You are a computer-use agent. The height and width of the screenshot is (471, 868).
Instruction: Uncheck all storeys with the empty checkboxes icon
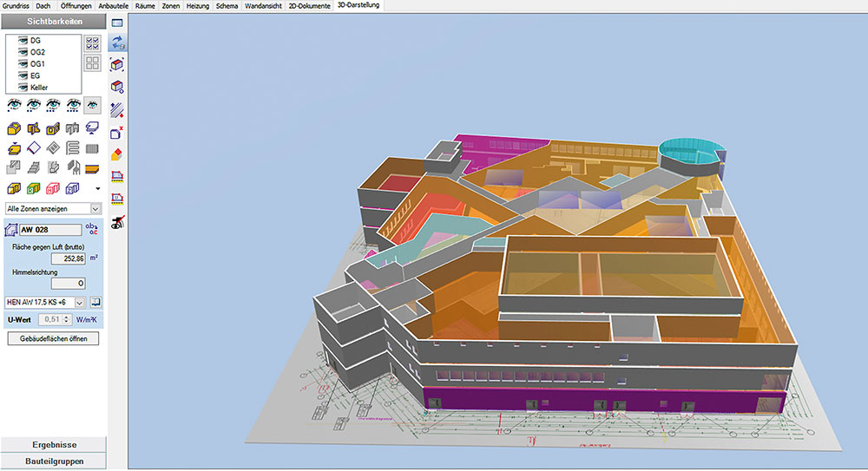point(93,62)
